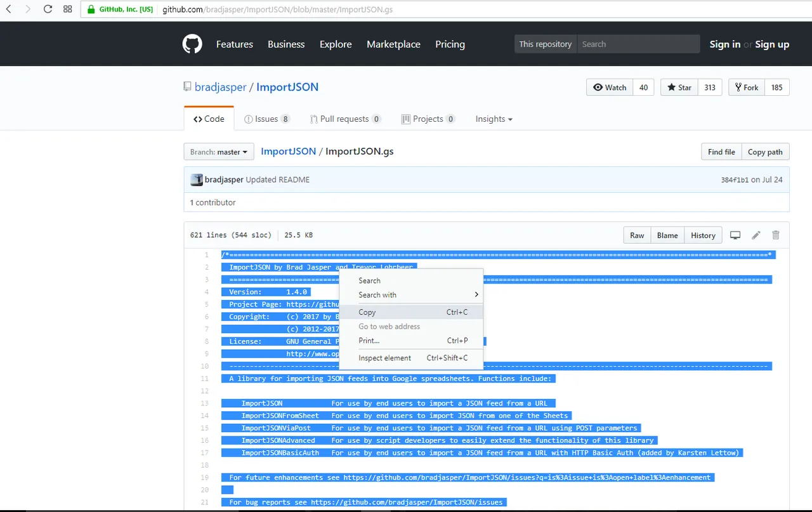Open the desktop app monitor icon
Screen dimensions: 812x512
coord(735,235)
